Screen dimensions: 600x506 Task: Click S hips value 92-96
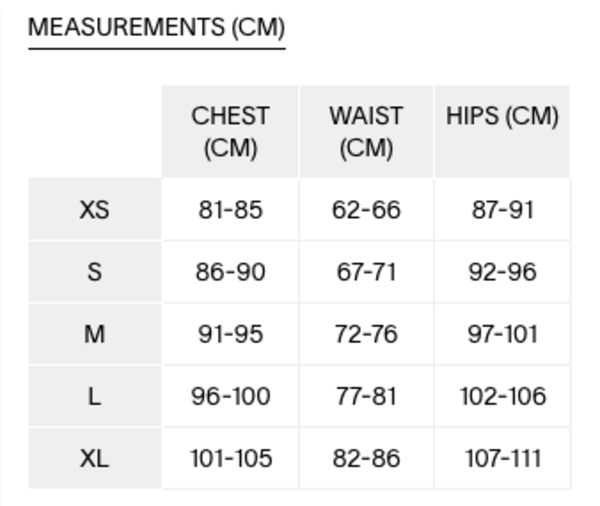coord(502,272)
